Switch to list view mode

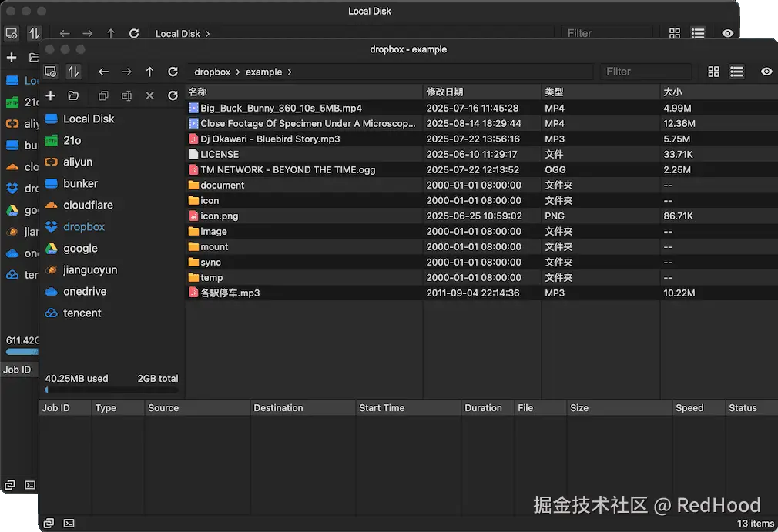736,71
